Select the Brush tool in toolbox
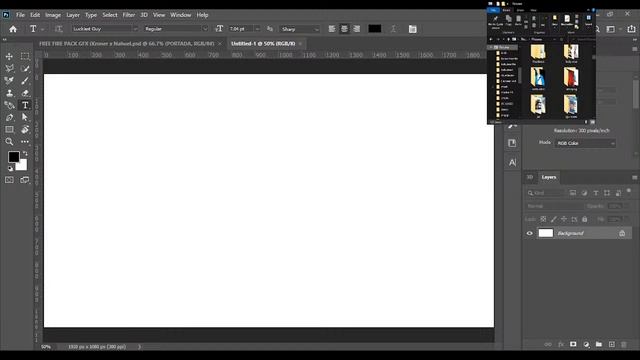The width and height of the screenshot is (640, 360). point(25,81)
